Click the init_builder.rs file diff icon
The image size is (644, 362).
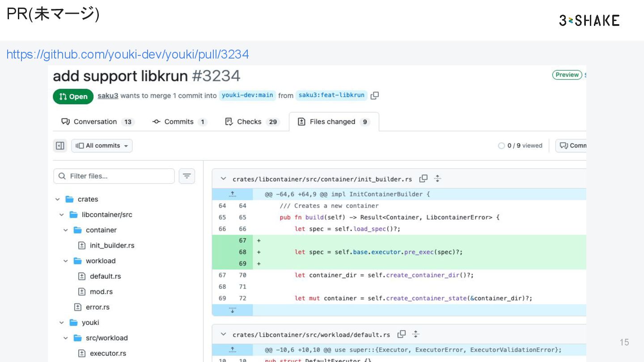(82, 245)
